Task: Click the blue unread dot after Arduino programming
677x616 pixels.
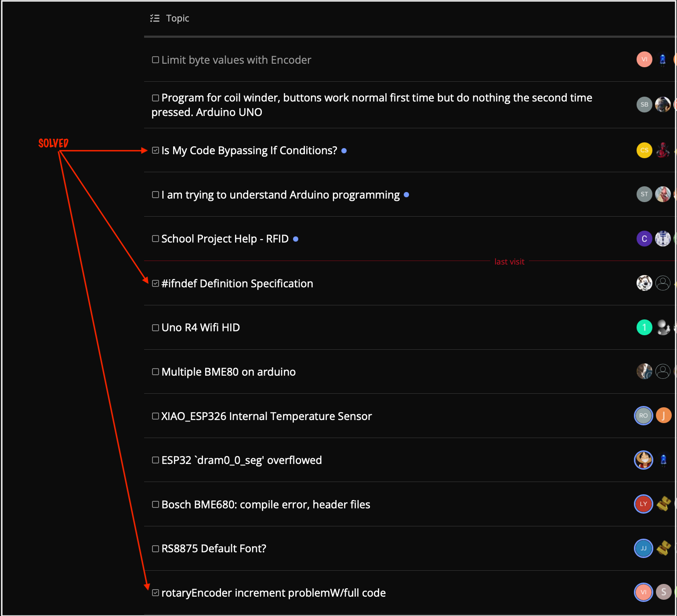Action: pyautogui.click(x=406, y=195)
